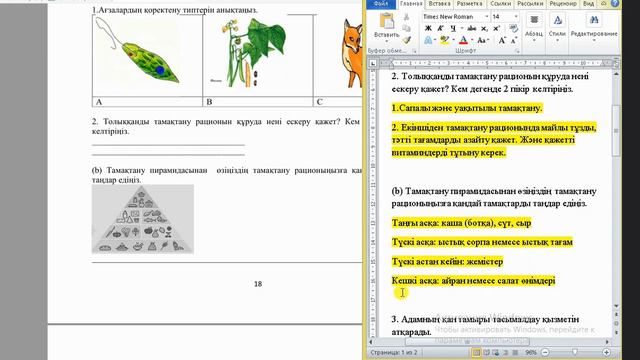
Task: Toggle strikethrough (abc) formatting
Action: 471,28
